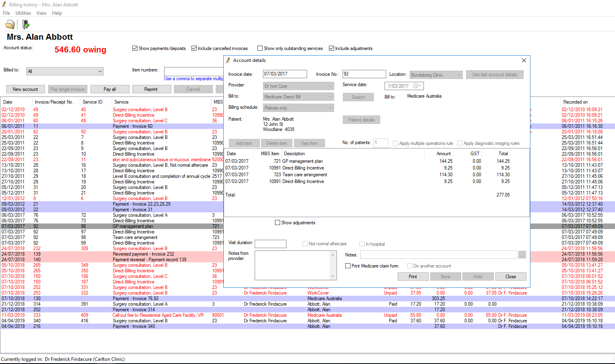
Task: Open the View menu
Action: point(41,13)
